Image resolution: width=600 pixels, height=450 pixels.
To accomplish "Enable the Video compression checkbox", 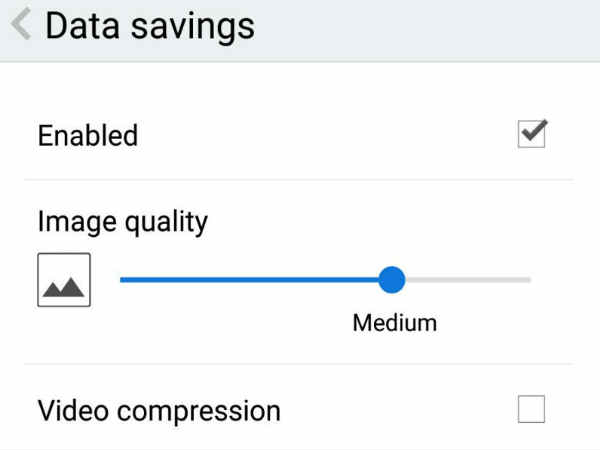I will (532, 409).
